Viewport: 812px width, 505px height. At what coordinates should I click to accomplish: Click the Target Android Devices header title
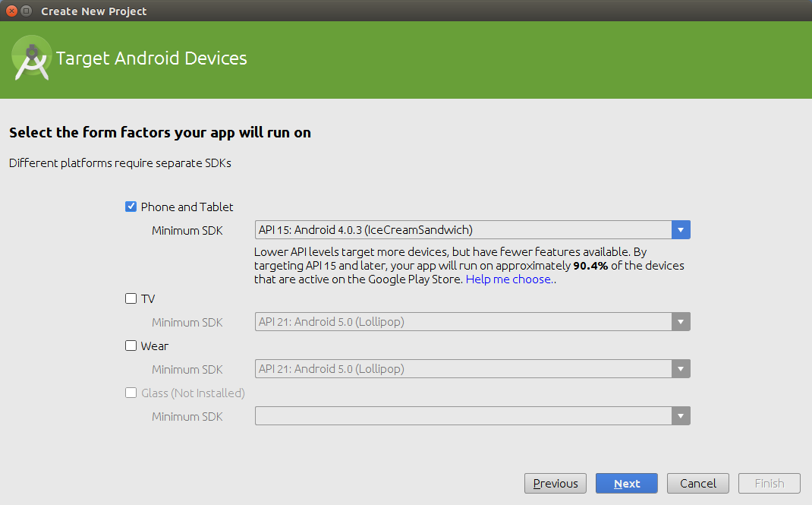pos(152,58)
